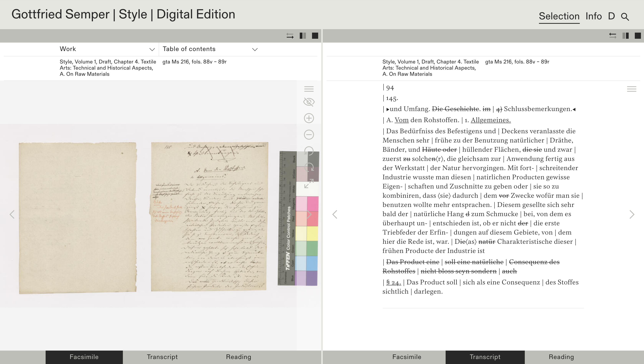Go to previous page in transcript panel
The height and width of the screenshot is (364, 644).
pyautogui.click(x=335, y=214)
